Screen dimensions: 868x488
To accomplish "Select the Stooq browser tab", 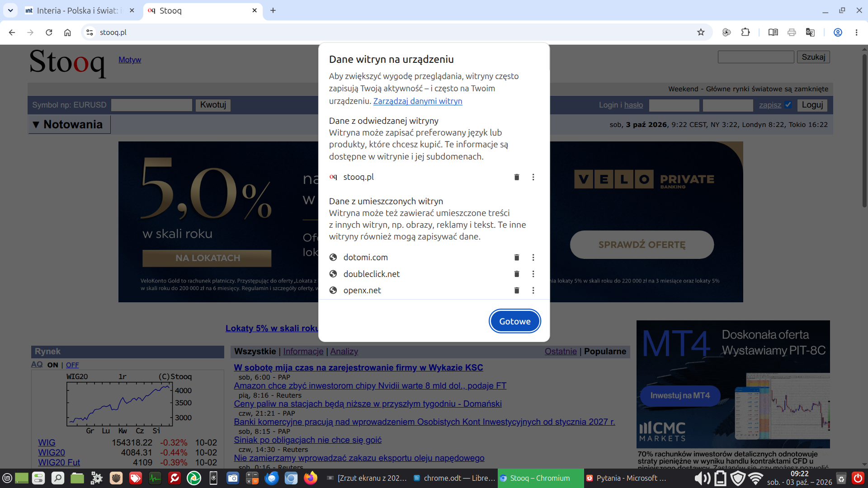I will (203, 10).
